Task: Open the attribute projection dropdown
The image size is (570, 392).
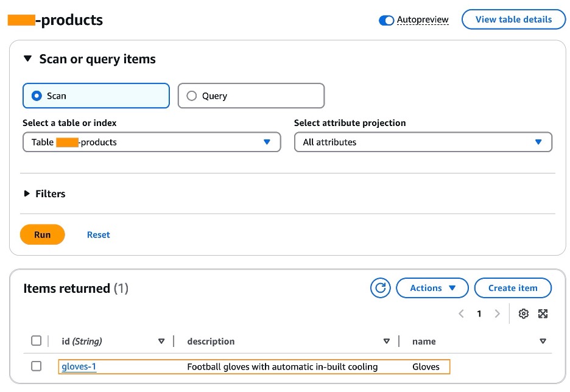Action: point(423,142)
